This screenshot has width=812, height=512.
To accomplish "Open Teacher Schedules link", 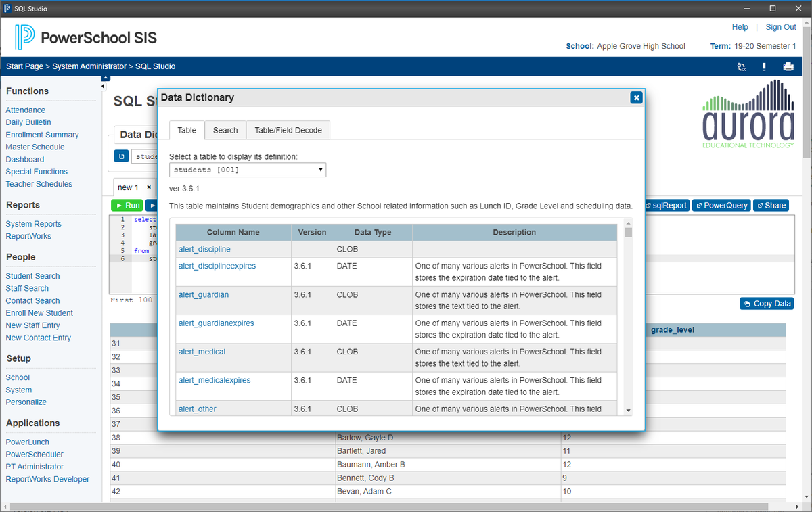I will [x=39, y=184].
